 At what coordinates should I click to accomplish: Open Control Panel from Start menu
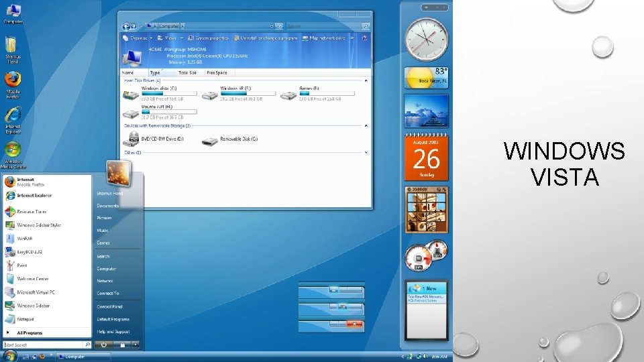click(x=109, y=306)
